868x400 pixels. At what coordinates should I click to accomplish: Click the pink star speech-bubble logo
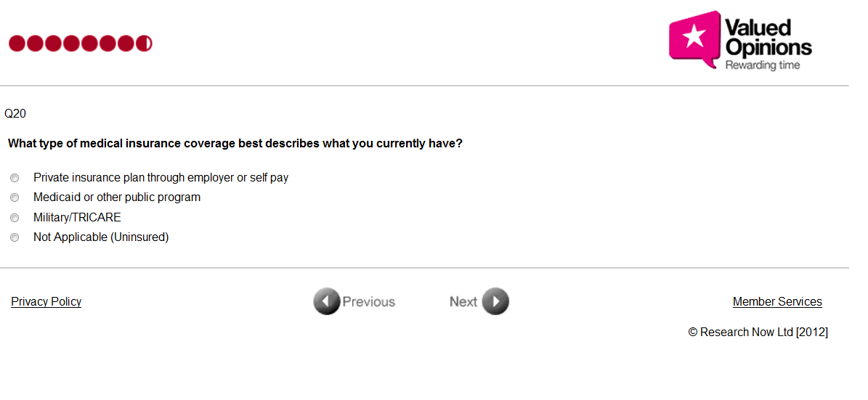coord(694,39)
